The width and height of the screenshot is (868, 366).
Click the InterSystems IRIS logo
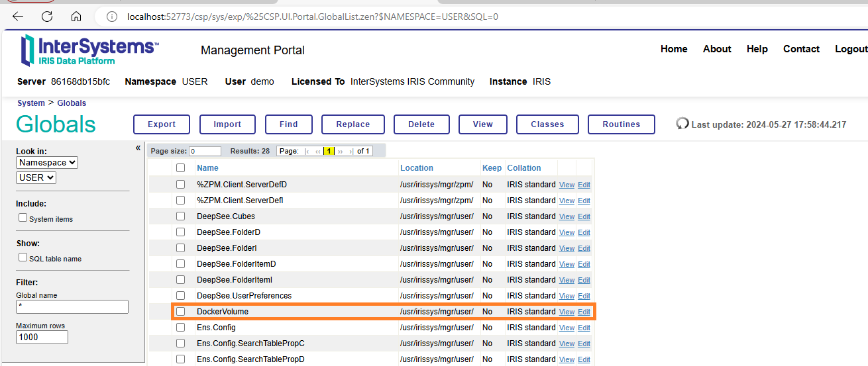(89, 50)
